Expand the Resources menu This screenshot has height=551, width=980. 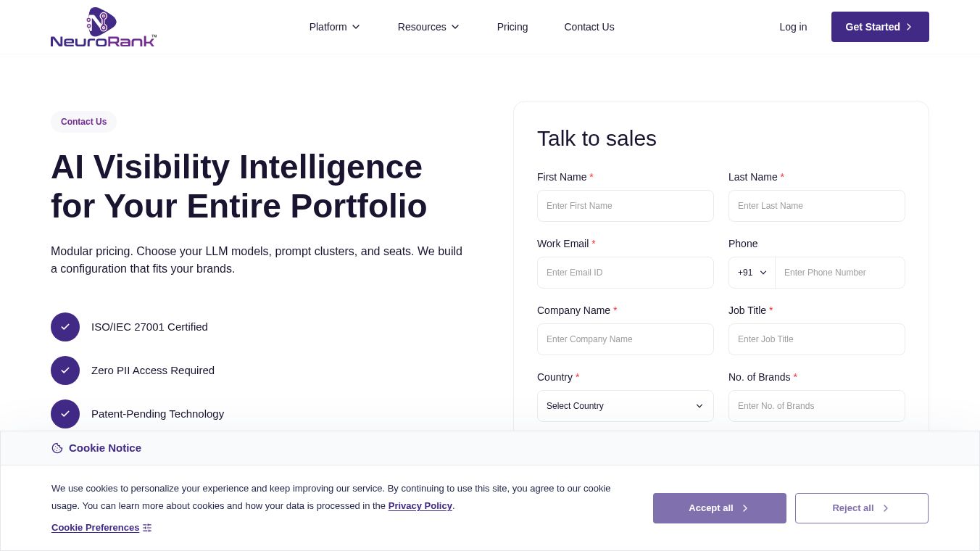pyautogui.click(x=428, y=27)
